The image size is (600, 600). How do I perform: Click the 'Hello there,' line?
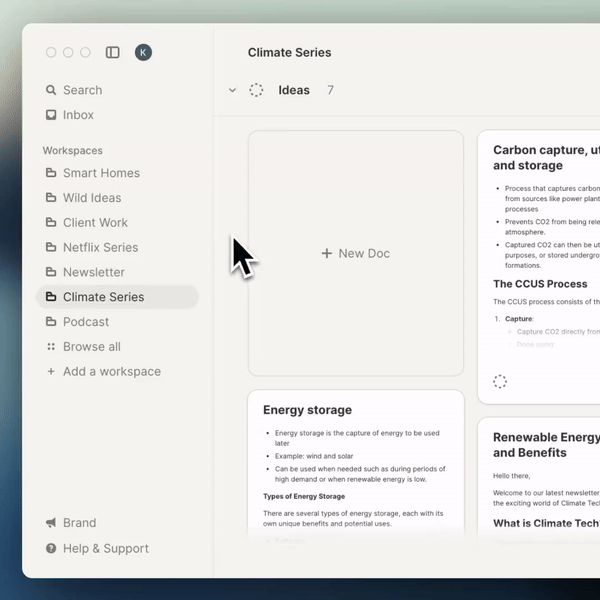coord(511,476)
